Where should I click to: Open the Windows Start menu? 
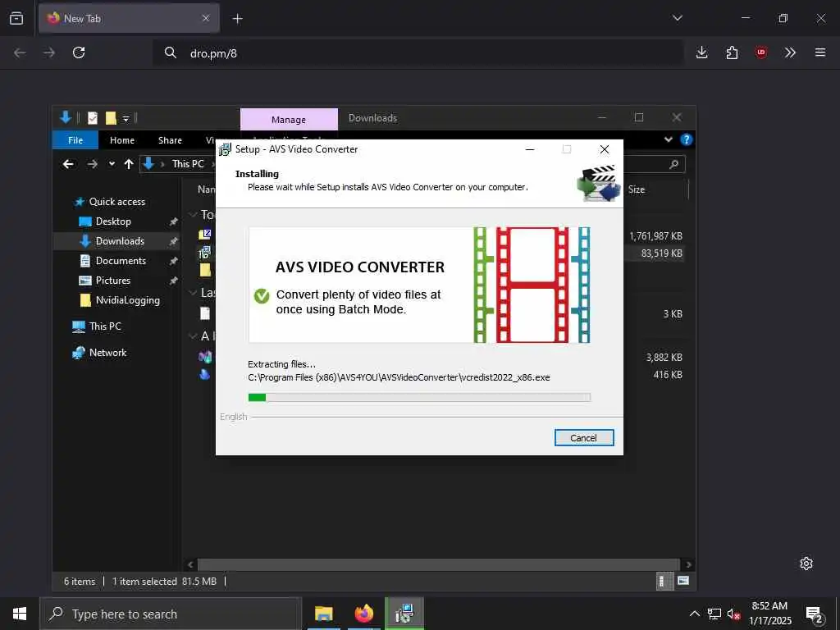(x=20, y=614)
